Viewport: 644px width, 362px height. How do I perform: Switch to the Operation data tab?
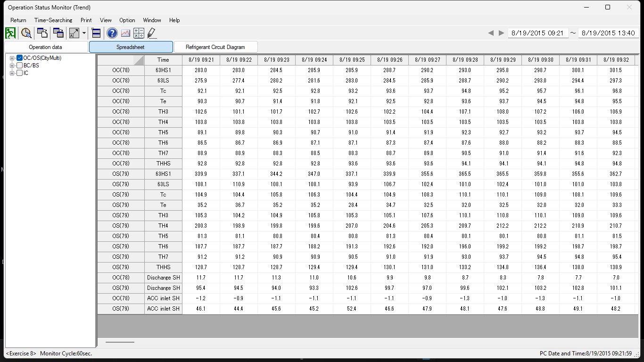tap(45, 47)
